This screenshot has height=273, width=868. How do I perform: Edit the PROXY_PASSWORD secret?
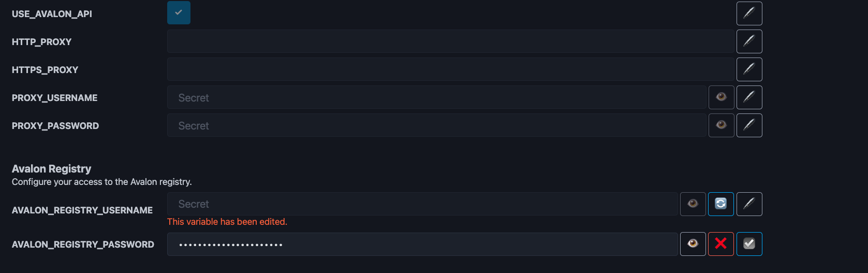tap(749, 125)
